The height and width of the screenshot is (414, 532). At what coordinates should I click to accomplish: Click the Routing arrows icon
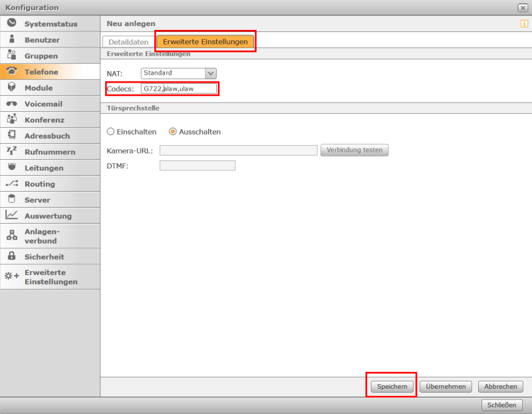pos(11,183)
